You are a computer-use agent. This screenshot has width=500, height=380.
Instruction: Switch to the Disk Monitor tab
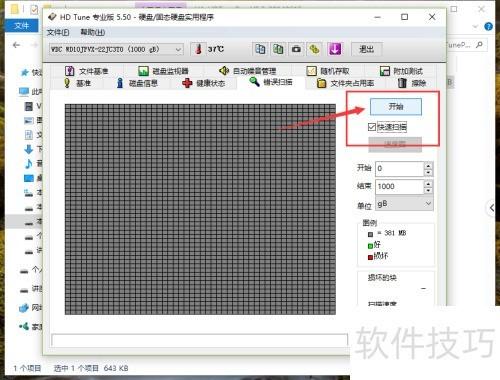pos(163,71)
